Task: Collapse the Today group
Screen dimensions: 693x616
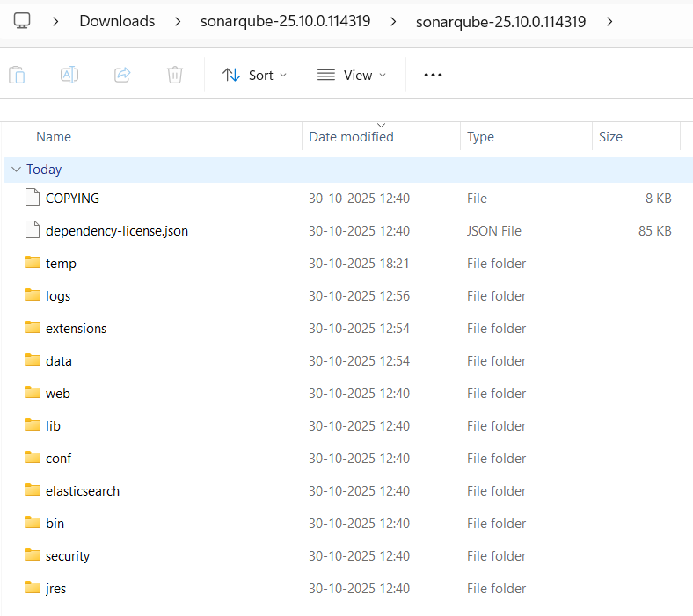Action: coord(17,170)
